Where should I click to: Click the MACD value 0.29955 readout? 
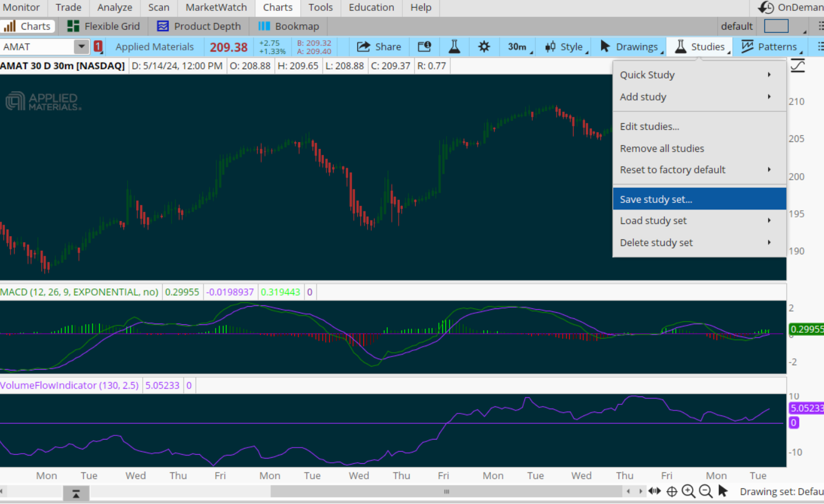point(182,292)
